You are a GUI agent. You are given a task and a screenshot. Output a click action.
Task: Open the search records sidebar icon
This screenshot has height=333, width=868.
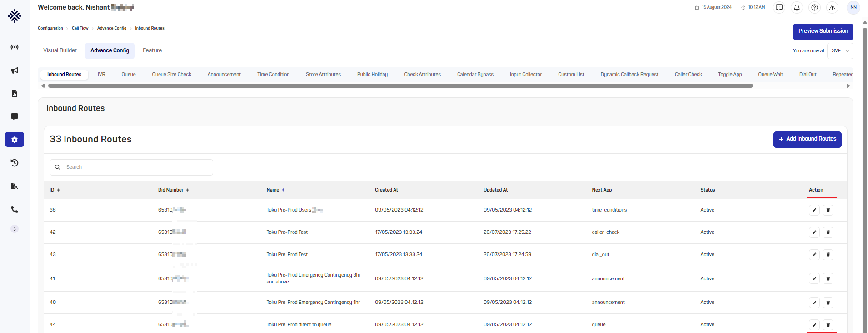click(x=15, y=186)
